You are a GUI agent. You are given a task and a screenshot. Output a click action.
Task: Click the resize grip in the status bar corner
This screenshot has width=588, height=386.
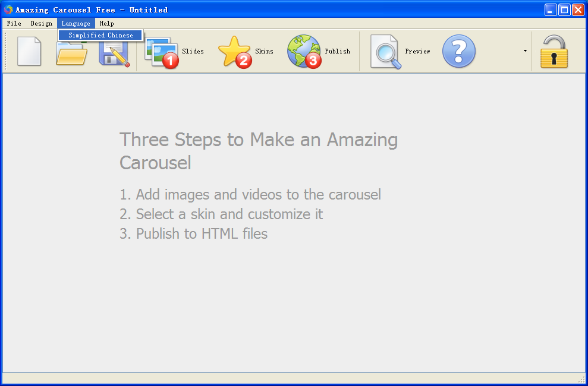582,378
